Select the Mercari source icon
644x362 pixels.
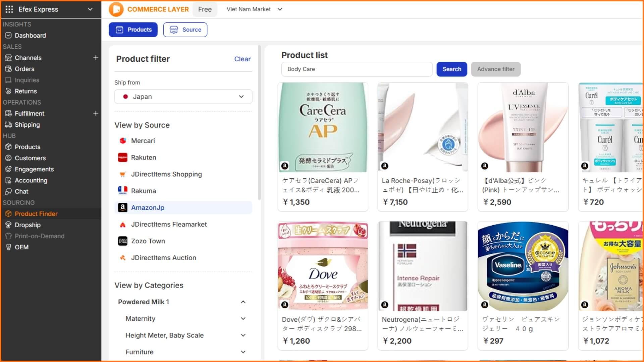click(123, 141)
